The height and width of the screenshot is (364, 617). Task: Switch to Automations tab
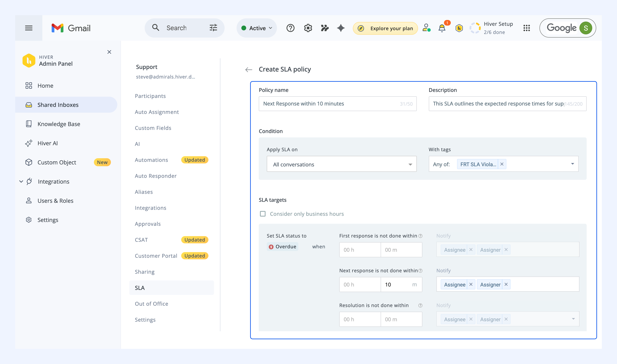151,160
